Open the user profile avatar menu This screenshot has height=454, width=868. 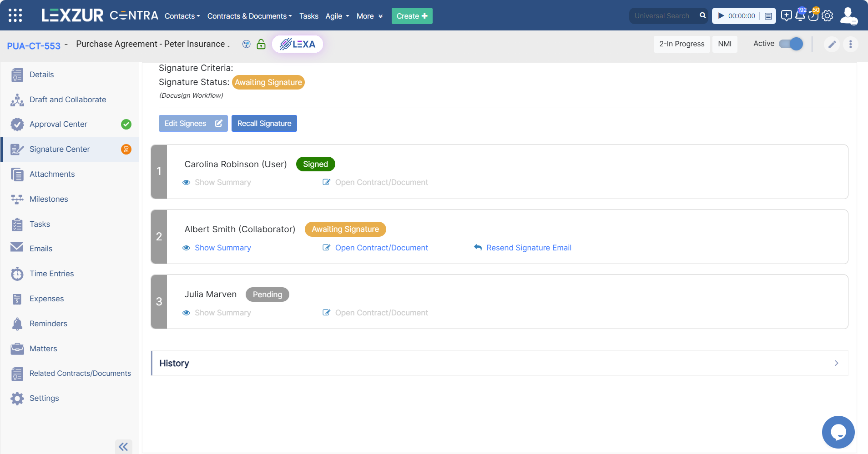click(850, 15)
